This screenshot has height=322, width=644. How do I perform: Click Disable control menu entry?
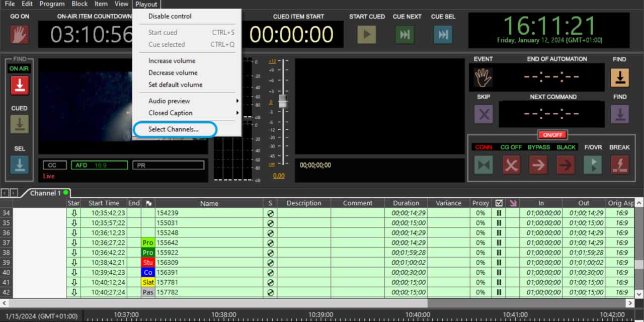click(x=170, y=16)
